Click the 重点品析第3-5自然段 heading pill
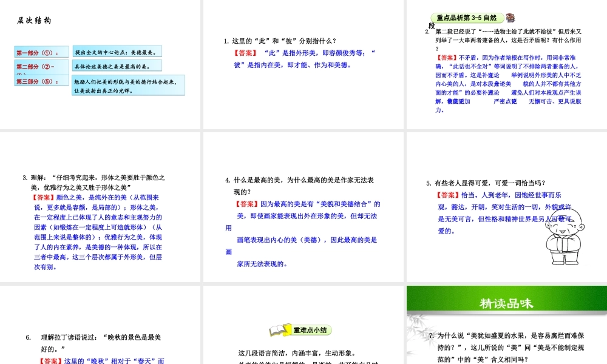The image size is (607, 364). pos(466,18)
